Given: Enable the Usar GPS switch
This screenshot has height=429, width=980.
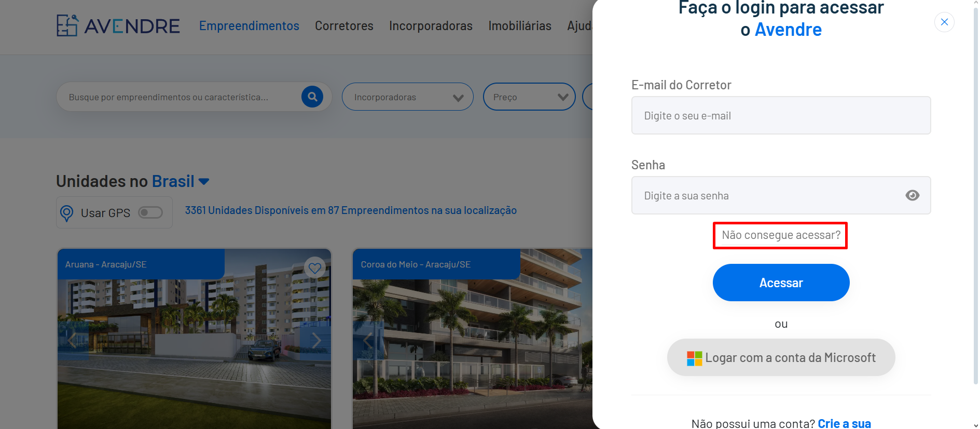Looking at the screenshot, I should (x=150, y=212).
